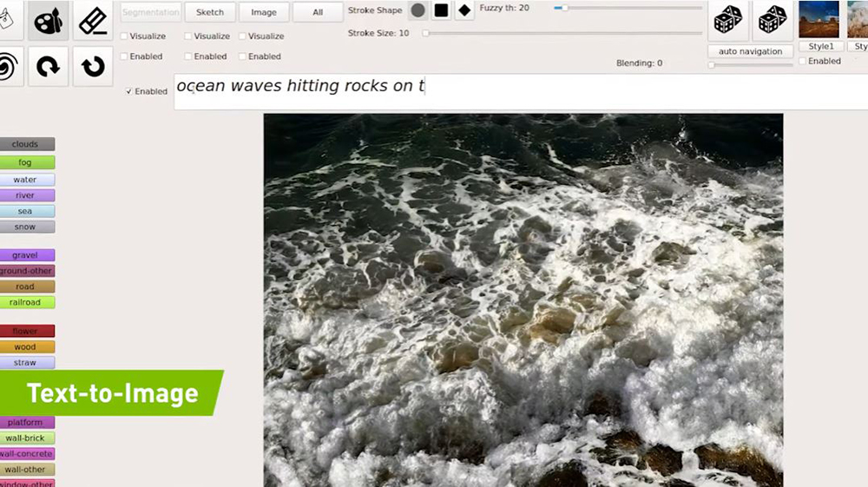Click the clockwise redo arrow icon
The height and width of the screenshot is (487, 868).
(48, 66)
